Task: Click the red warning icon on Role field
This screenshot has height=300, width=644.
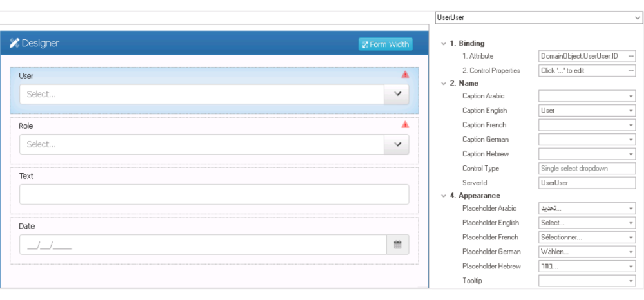Action: [405, 124]
